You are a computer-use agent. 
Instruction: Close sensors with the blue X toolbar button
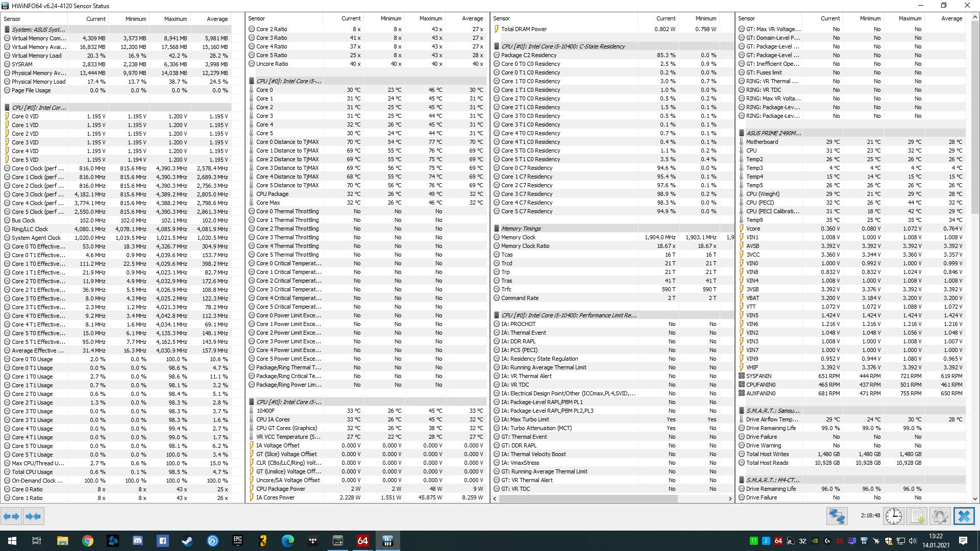pyautogui.click(x=964, y=516)
